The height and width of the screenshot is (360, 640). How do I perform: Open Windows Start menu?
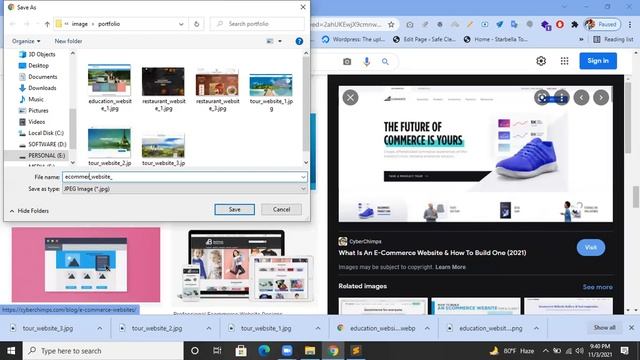click(x=11, y=351)
